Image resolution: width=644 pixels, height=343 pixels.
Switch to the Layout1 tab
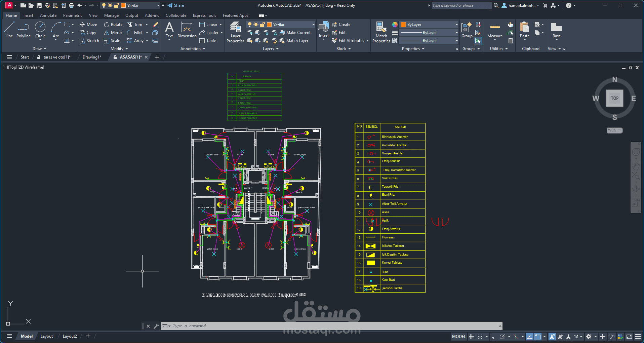(47, 336)
